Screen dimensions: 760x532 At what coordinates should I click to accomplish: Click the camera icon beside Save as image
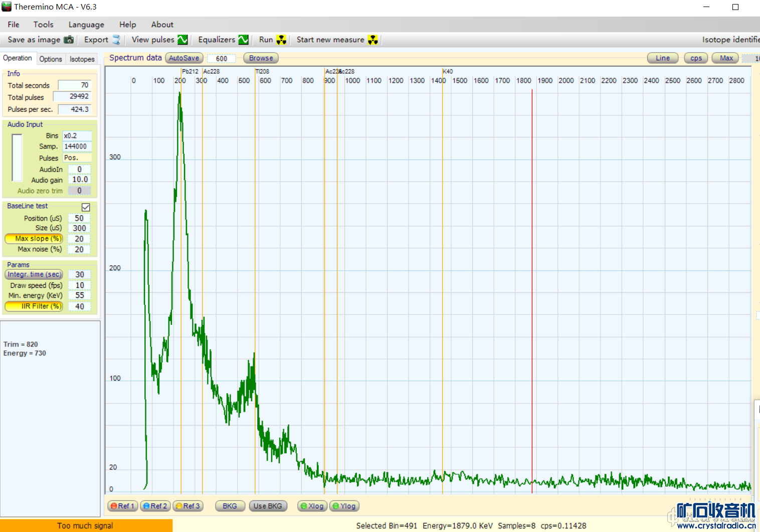[x=69, y=40]
